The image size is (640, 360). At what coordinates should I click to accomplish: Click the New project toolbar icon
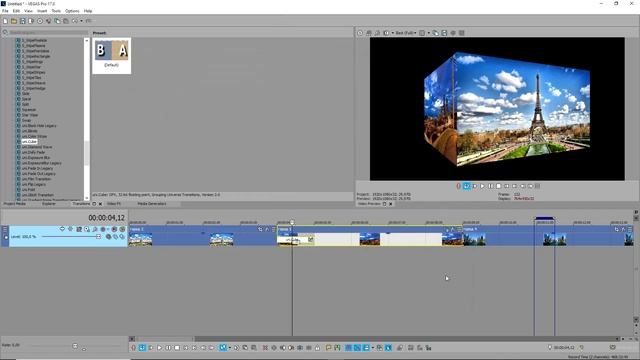(5, 21)
